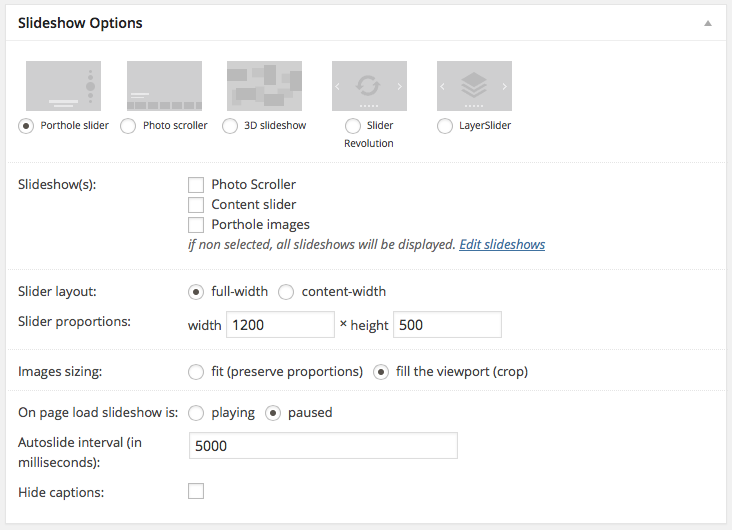This screenshot has width=732, height=530.
Task: Select the 3D slideshow radio button
Action: tap(230, 126)
